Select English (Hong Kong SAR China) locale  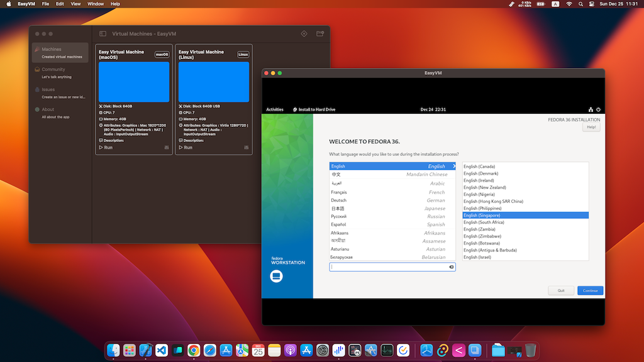[x=525, y=202]
